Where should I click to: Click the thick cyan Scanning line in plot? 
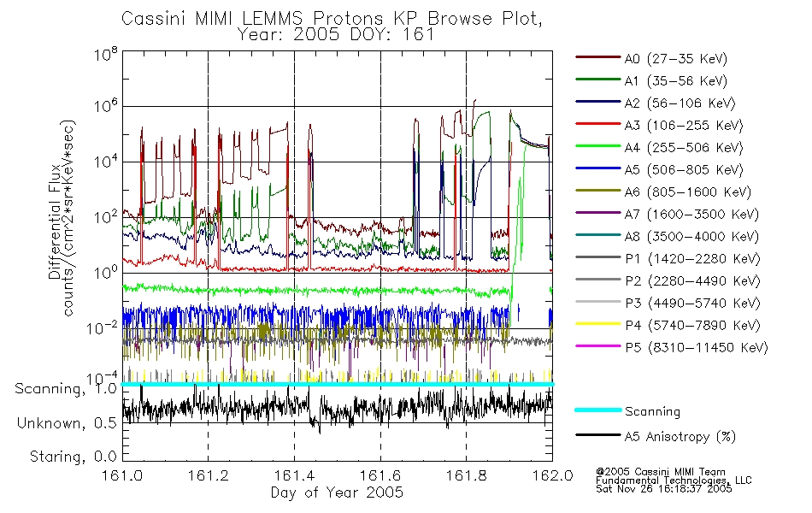338,384
